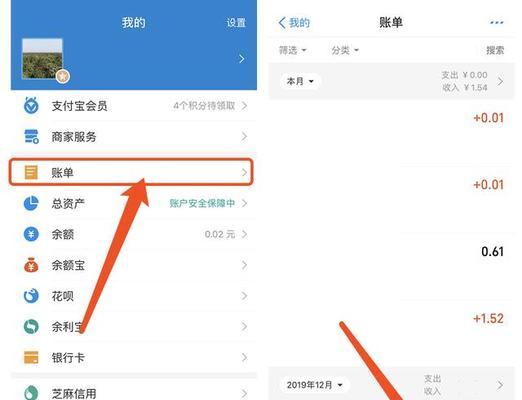Expand the 筛选 filter dropdown
522x400 pixels.
[x=292, y=50]
